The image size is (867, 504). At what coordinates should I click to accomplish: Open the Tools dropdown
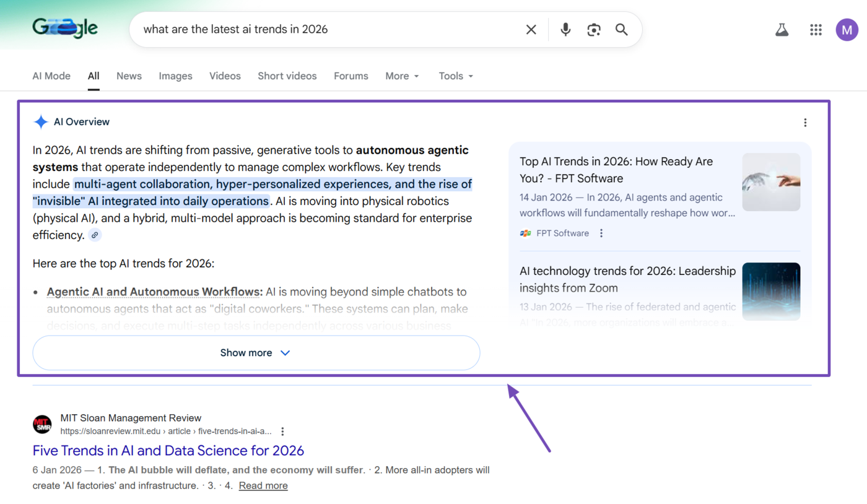[456, 76]
